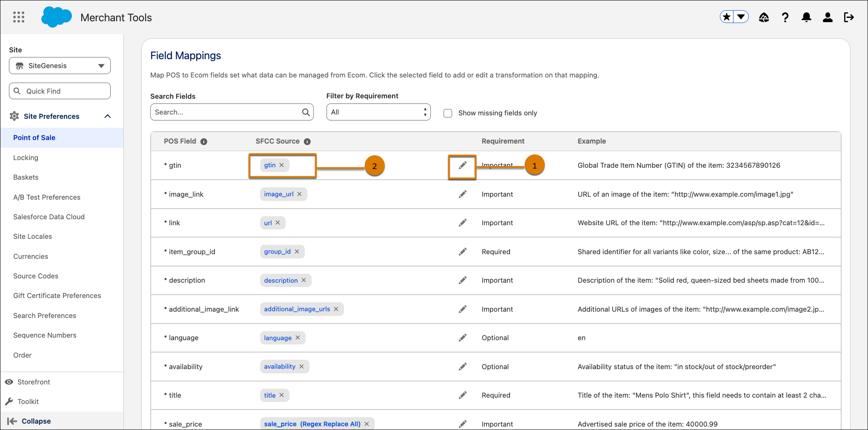The height and width of the screenshot is (430, 868).
Task: Click the Salesforce cloud logo
Action: (56, 17)
